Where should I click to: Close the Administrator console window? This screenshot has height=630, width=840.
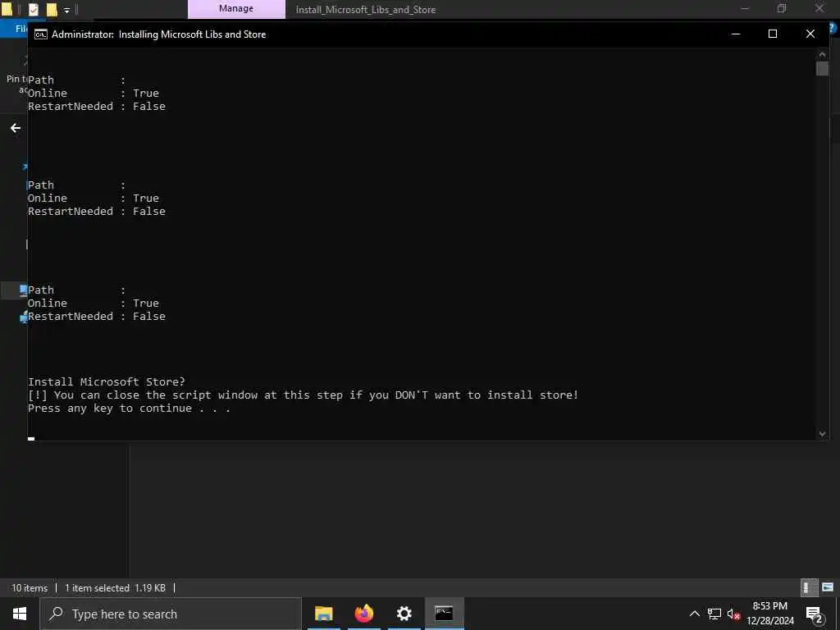pos(810,34)
